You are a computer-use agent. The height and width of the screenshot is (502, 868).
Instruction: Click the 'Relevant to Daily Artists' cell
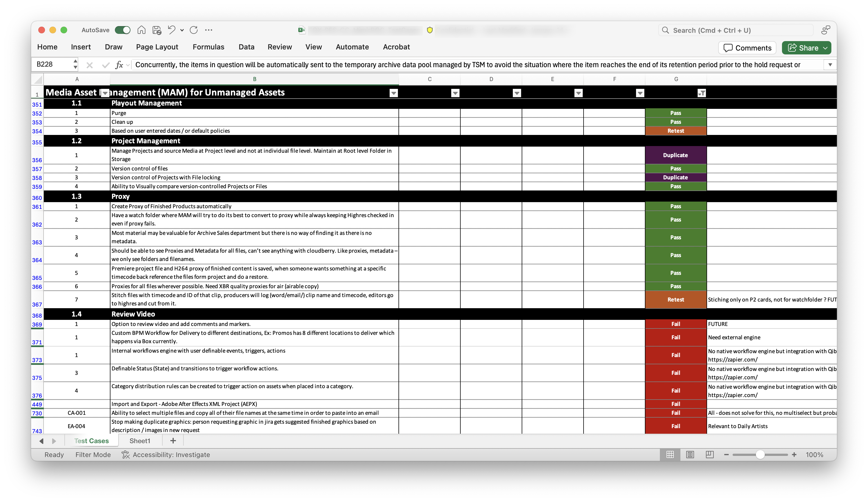click(772, 426)
